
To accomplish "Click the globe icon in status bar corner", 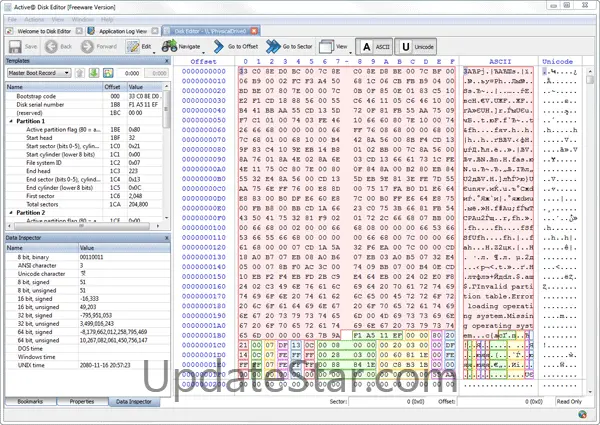I will pyautogui.click(x=582, y=414).
